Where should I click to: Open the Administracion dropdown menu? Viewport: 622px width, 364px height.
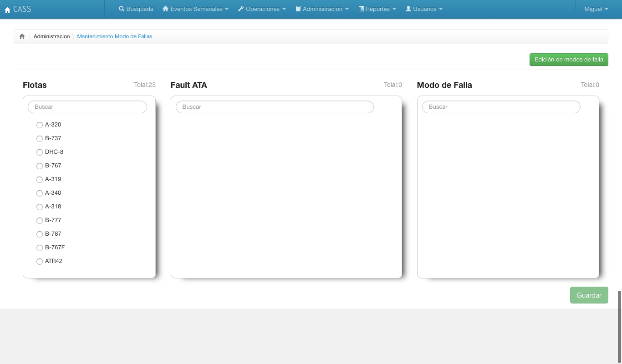(322, 9)
